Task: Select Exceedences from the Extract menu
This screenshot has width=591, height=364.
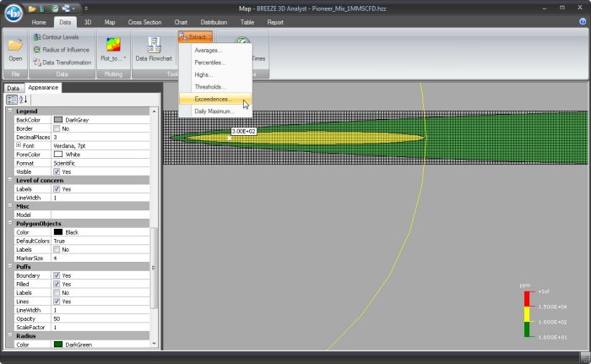Action: (x=212, y=99)
